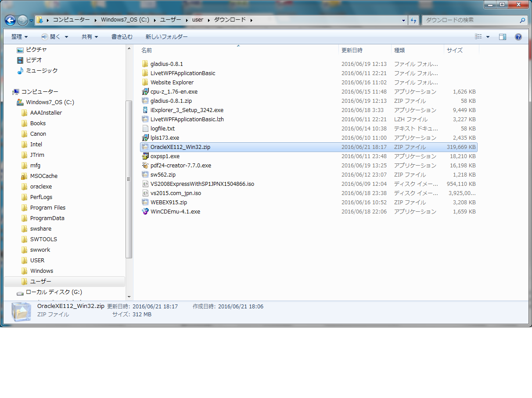The image size is (532, 398).
Task: Sort by the 名前 column header
Action: coord(239,50)
